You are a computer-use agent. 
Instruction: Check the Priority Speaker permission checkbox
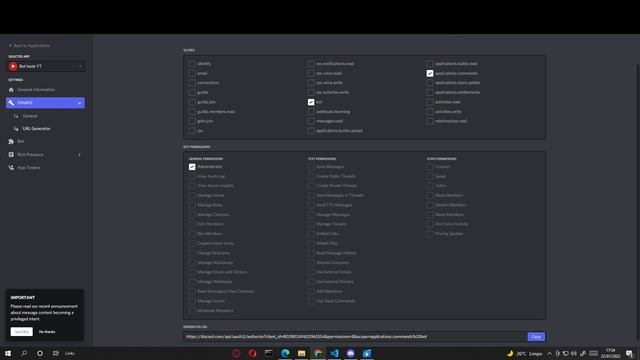(430, 234)
